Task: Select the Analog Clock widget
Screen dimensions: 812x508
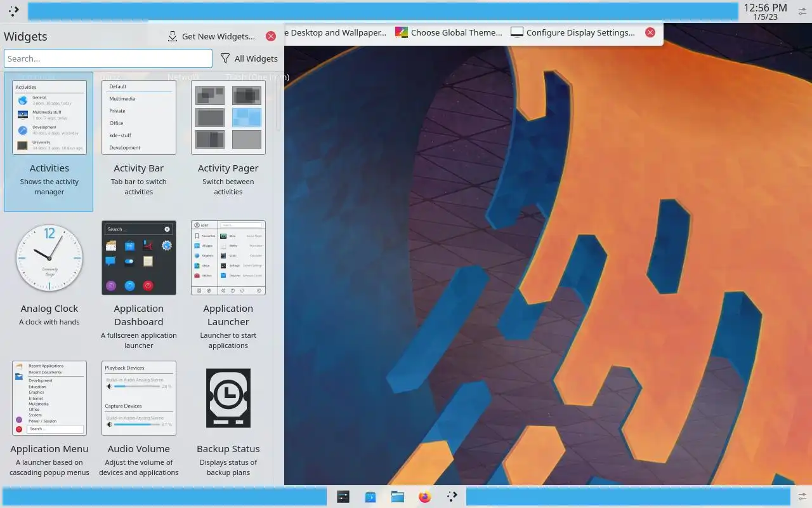Action: (x=49, y=283)
